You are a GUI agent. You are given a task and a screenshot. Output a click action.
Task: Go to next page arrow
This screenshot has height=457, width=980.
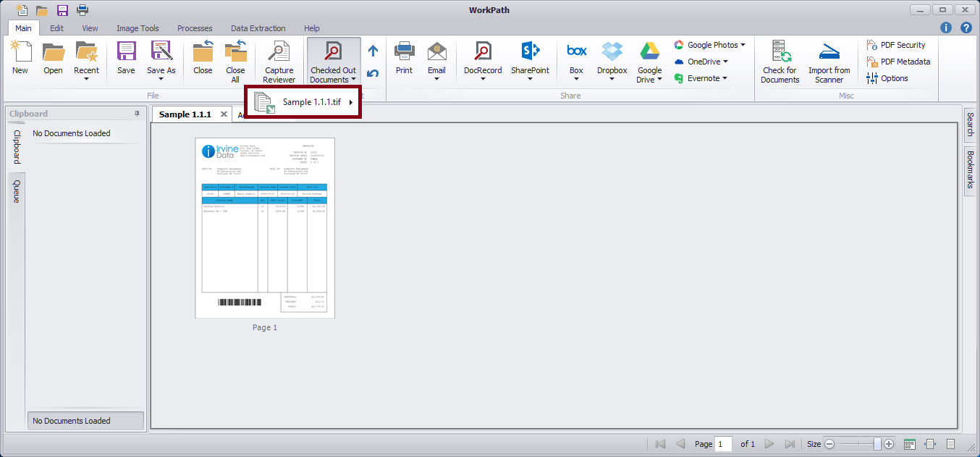click(x=769, y=444)
